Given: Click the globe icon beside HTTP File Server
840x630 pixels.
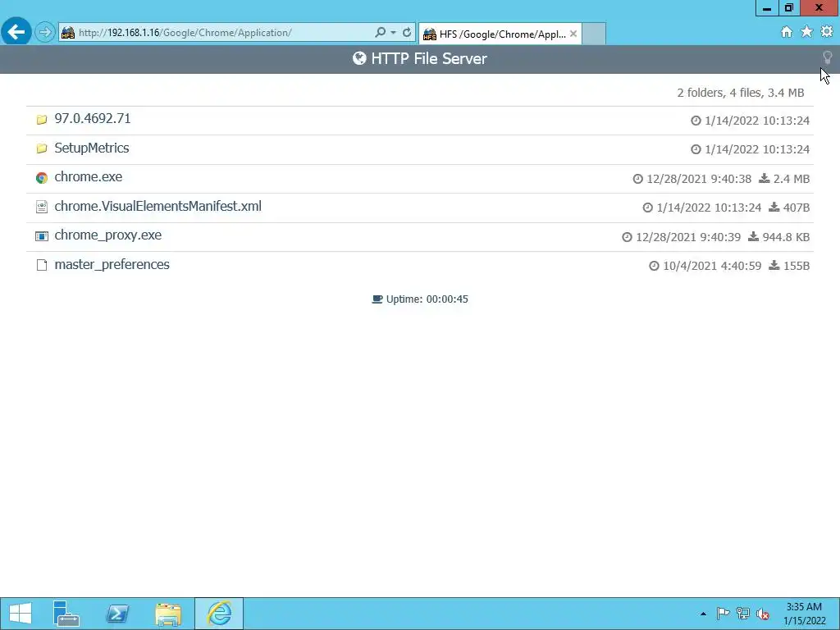Looking at the screenshot, I should click(359, 58).
